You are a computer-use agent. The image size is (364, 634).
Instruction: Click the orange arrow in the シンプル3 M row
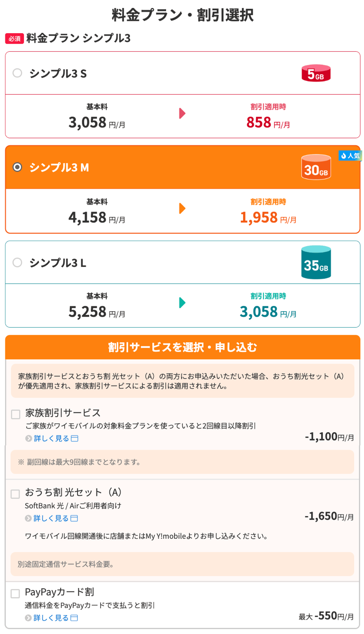[x=182, y=208]
